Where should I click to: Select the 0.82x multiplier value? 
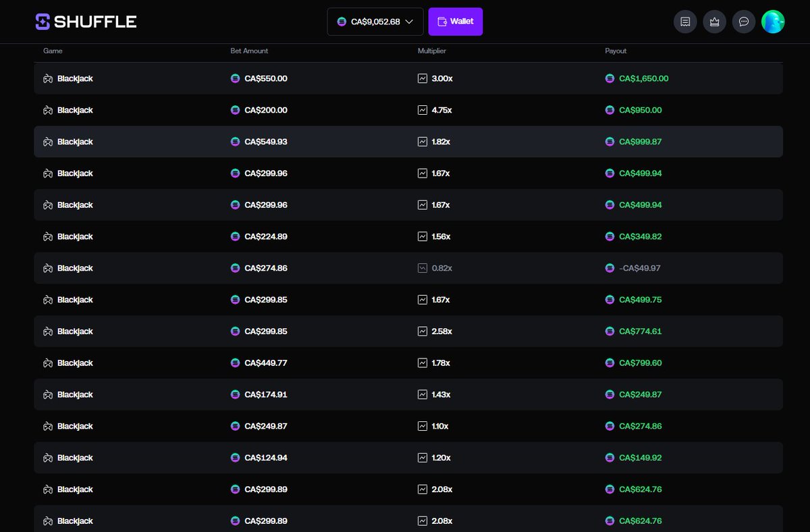[x=441, y=268]
